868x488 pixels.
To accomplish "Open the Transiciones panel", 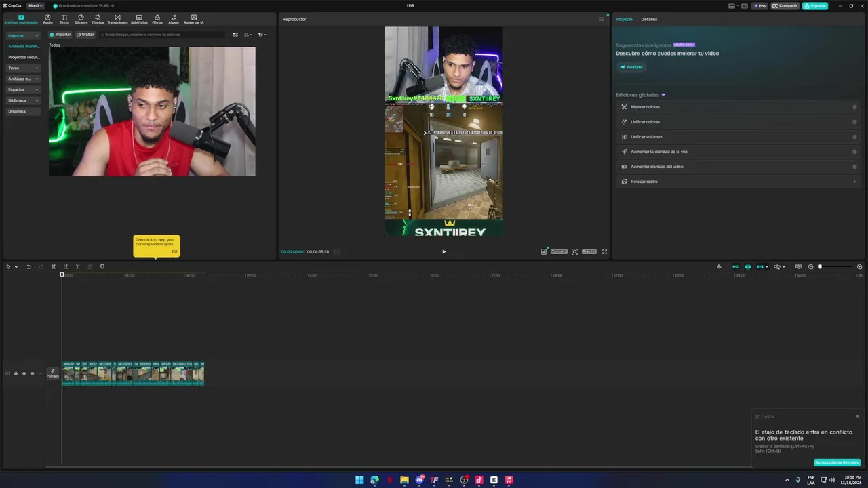I will coord(117,19).
